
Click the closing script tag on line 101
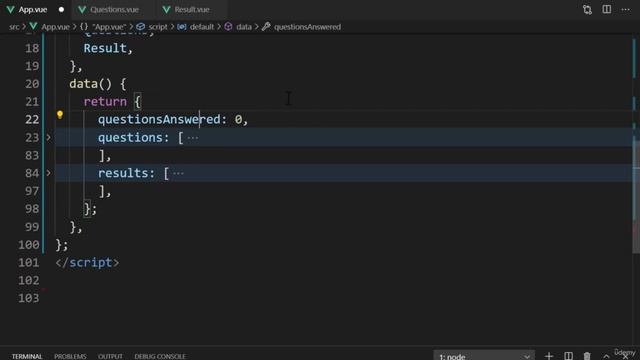(87, 262)
